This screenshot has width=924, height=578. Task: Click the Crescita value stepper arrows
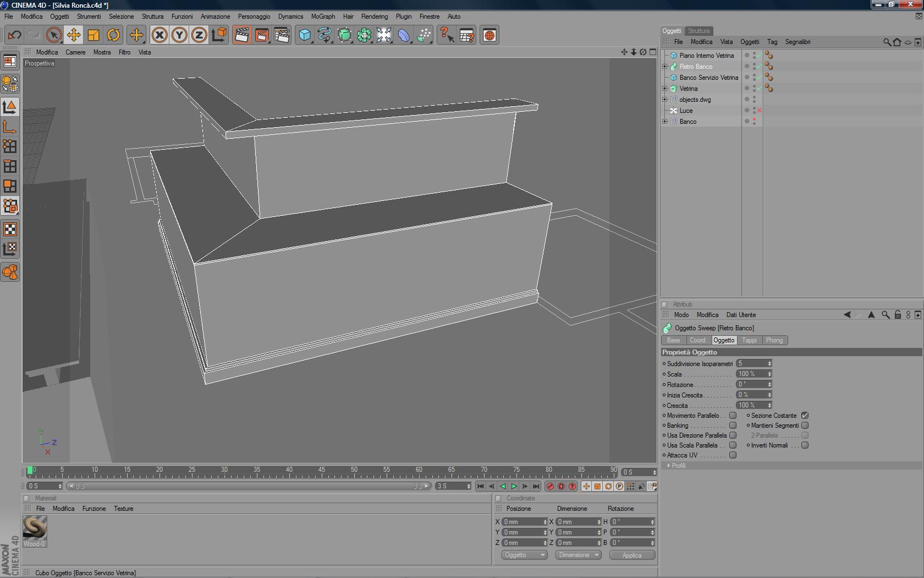(769, 406)
